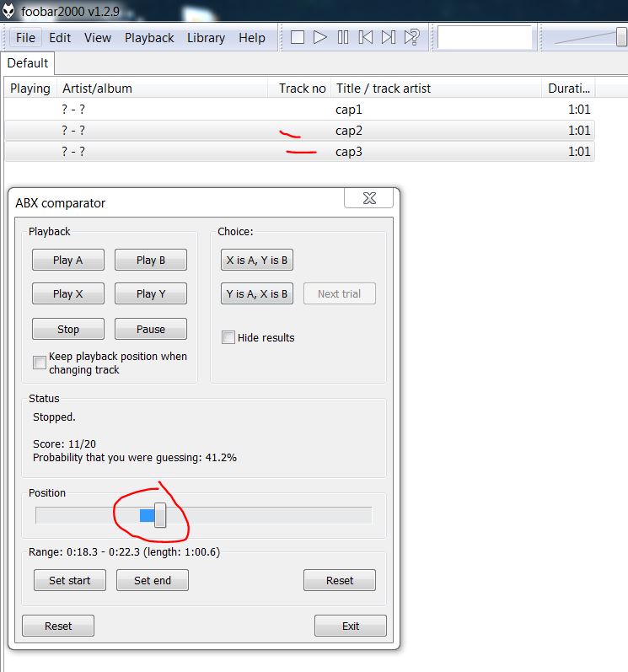Click the Play Y button

tap(151, 293)
